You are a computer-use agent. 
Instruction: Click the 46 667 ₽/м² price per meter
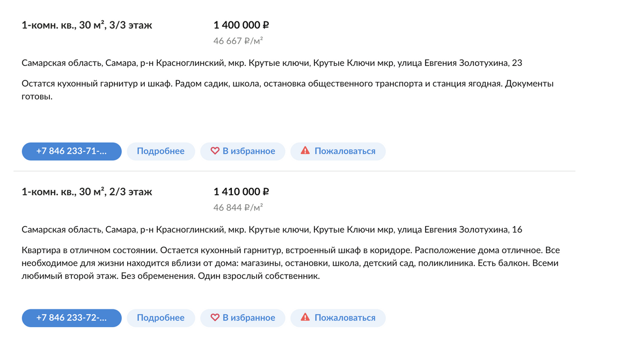[x=238, y=41]
